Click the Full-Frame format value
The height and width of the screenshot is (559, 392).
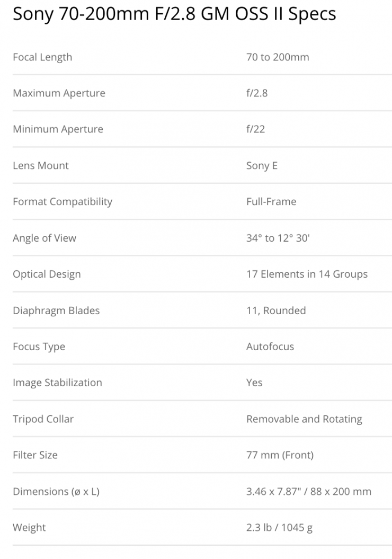click(271, 201)
